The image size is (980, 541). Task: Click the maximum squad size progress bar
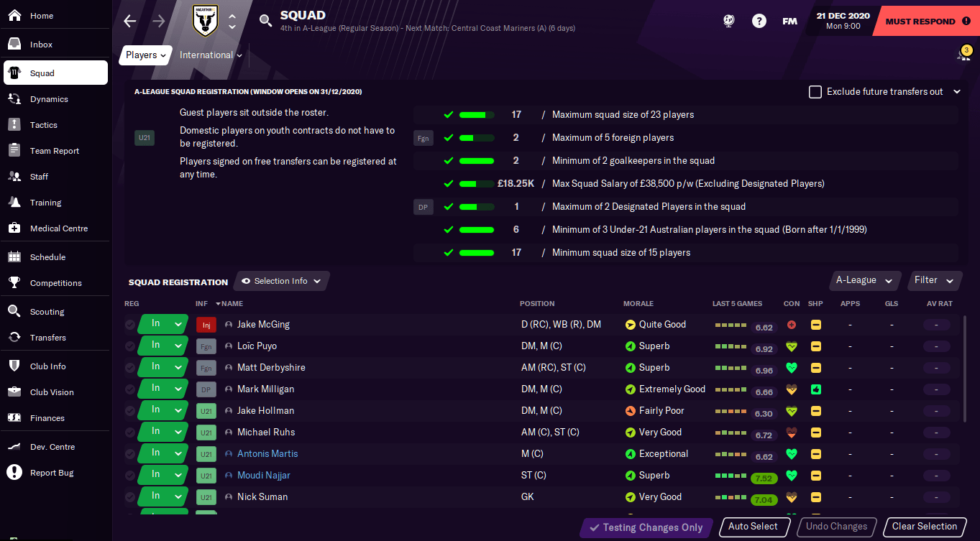(x=476, y=115)
